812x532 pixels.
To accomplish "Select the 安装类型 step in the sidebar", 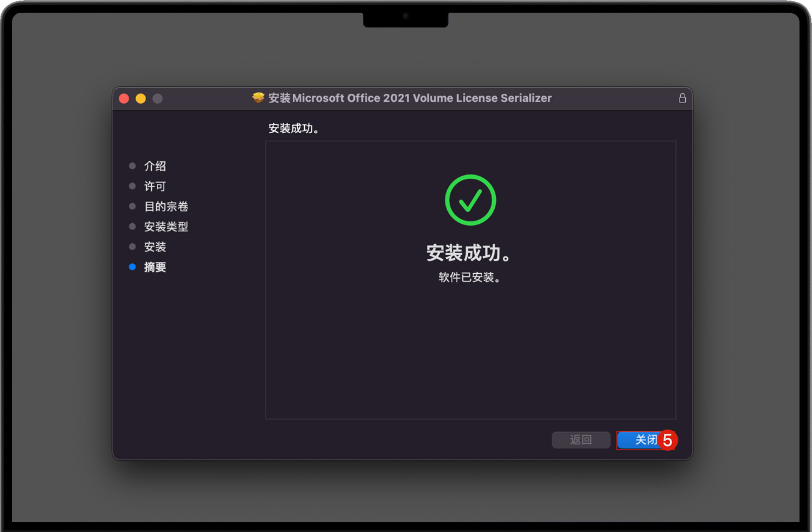I will pyautogui.click(x=166, y=227).
